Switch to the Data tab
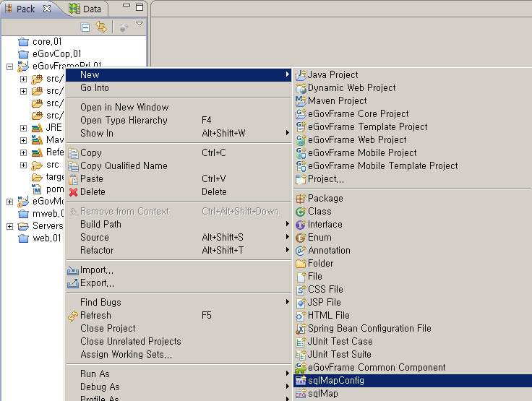Viewport: 532px width, 401px height. click(x=85, y=9)
